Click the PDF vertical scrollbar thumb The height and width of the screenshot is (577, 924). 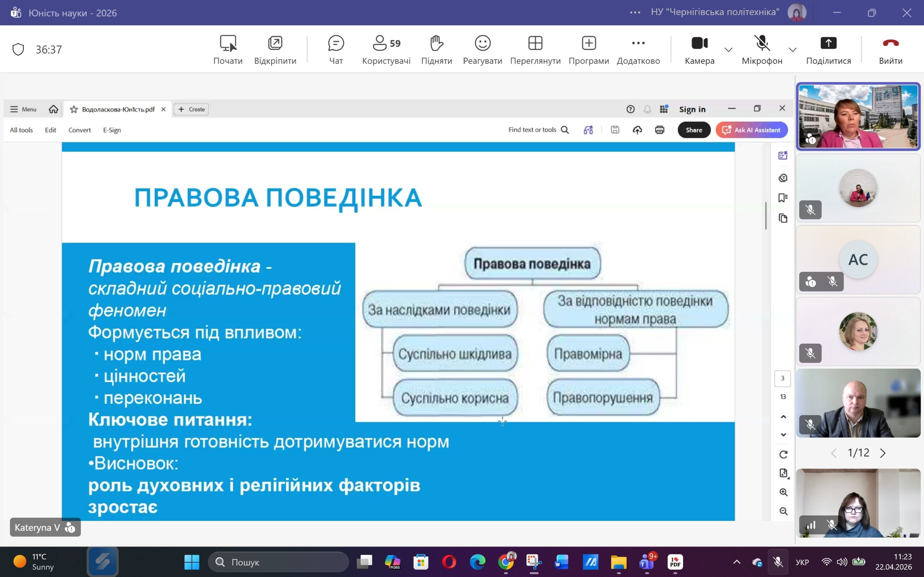pos(766,216)
